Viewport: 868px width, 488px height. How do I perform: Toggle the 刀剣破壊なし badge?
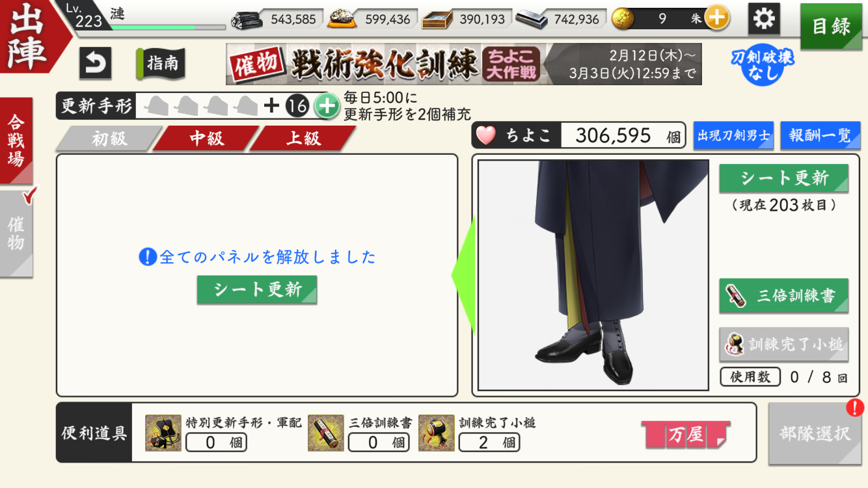coord(753,65)
